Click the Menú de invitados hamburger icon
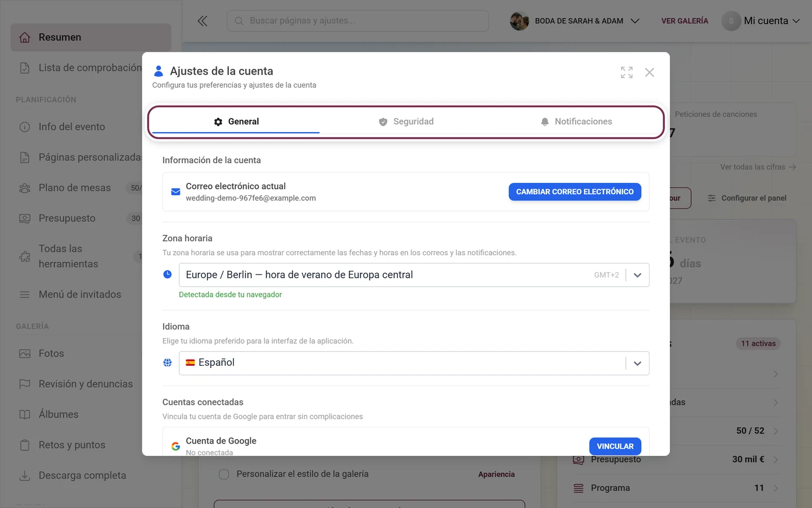The image size is (812, 508). coord(25,295)
